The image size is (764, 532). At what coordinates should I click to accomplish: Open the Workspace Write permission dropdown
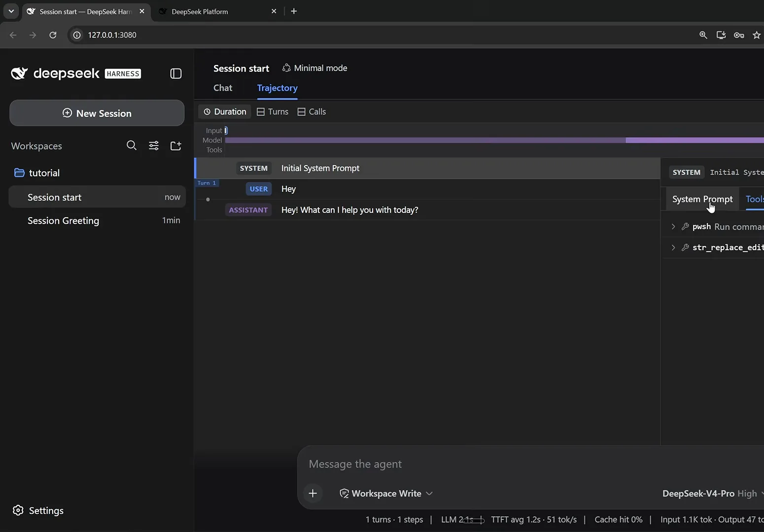386,494
